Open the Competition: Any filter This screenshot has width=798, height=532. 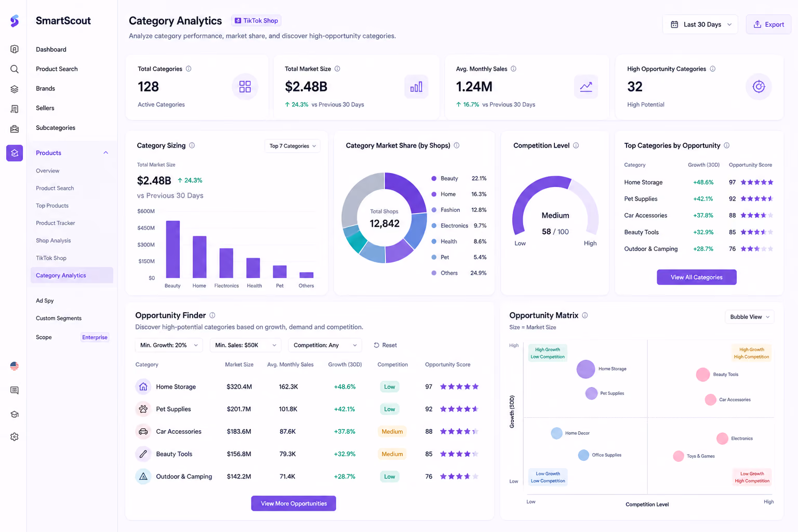point(325,345)
